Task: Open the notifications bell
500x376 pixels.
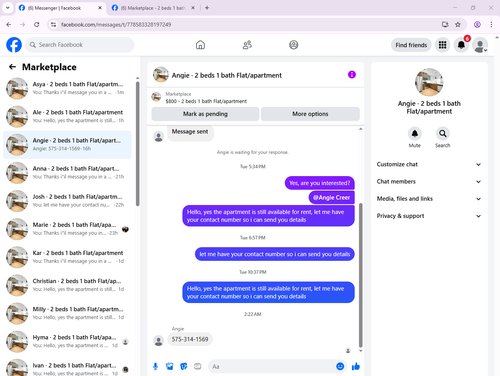Action: coord(461,45)
